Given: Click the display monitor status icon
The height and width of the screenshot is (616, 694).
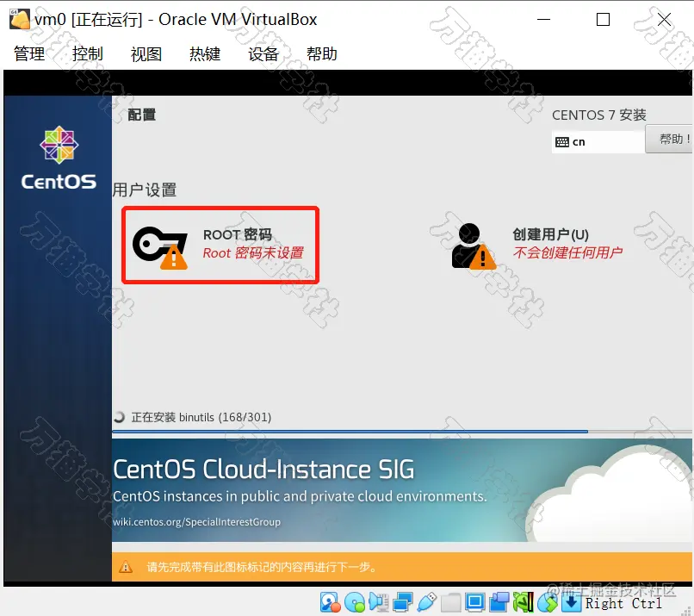Looking at the screenshot, I should click(x=475, y=602).
